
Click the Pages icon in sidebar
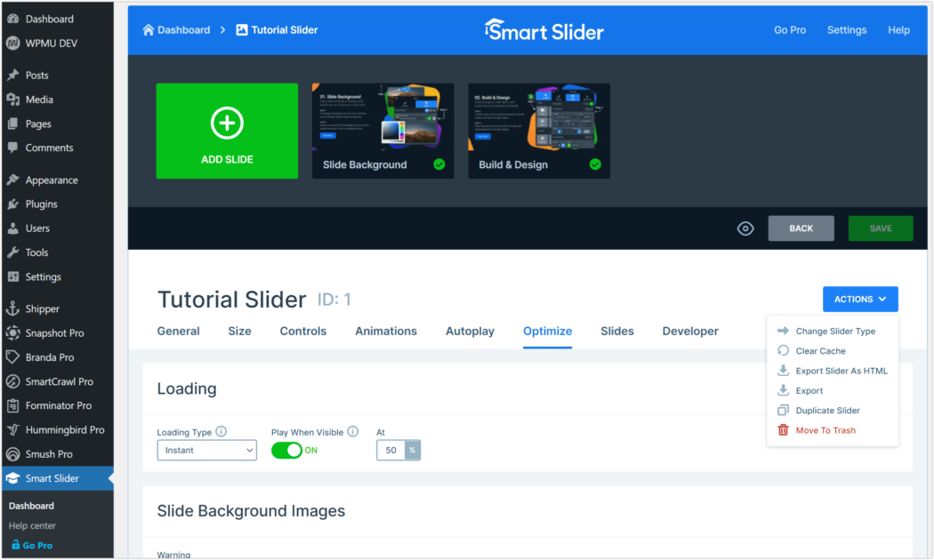tap(13, 124)
